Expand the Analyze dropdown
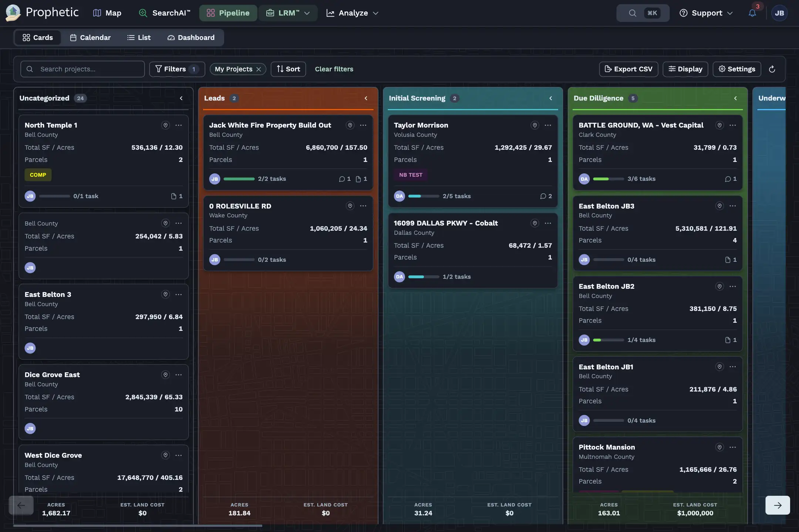 pyautogui.click(x=352, y=13)
